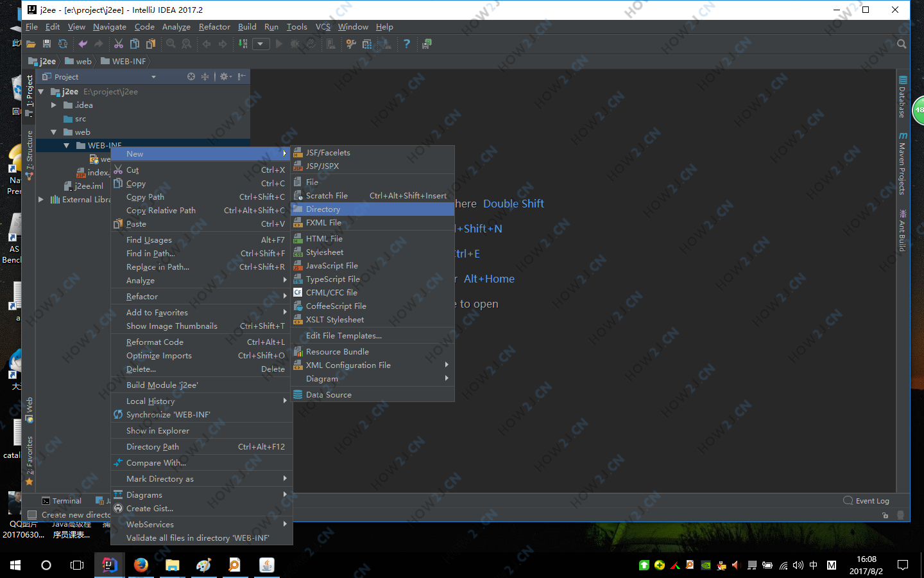Expand XML Configuration File submenu
Screen dimensions: 924x578
click(373, 365)
